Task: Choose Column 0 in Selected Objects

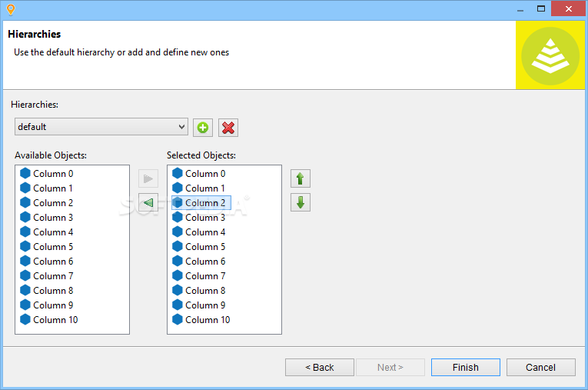Action: point(199,173)
